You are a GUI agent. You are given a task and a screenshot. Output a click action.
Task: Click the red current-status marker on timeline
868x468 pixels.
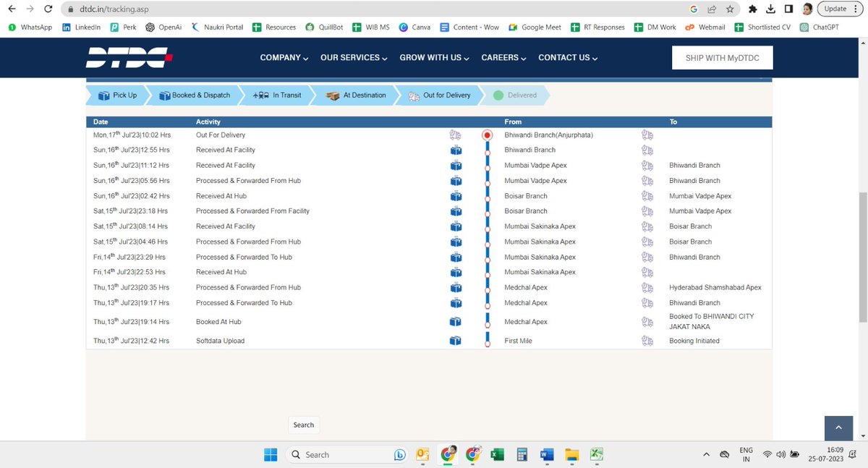point(488,135)
